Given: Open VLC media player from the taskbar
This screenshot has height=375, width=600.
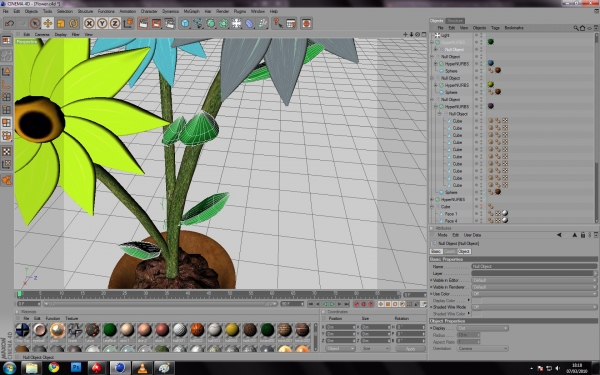Looking at the screenshot, I should (142, 368).
